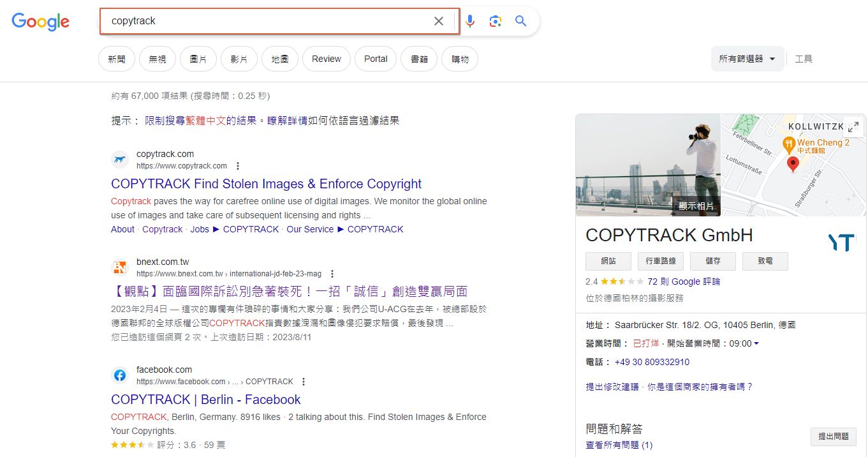The image size is (868, 457).
Task: Open the 【觀點】面臨國際訴訟 article result
Action: tap(290, 292)
